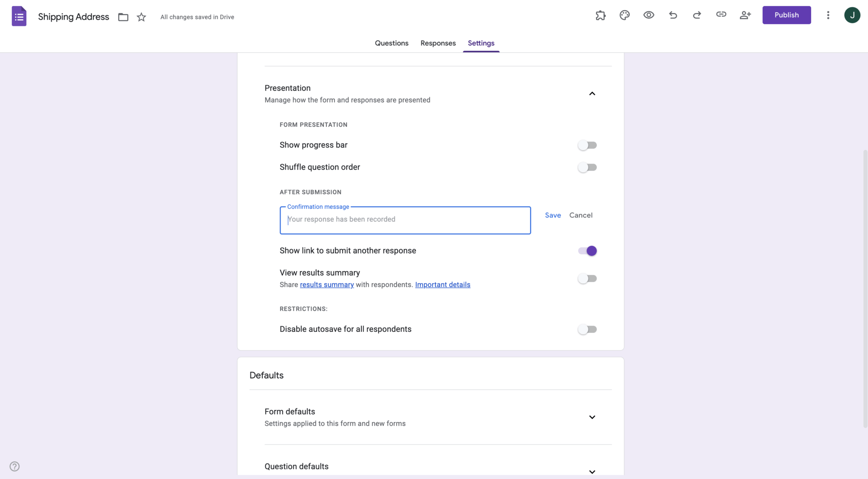Add collaborators using the person-plus icon
This screenshot has width=868, height=479.
746,15
